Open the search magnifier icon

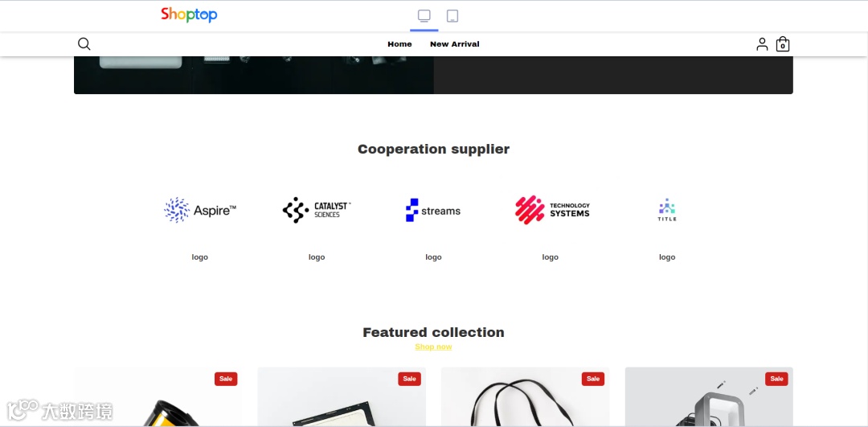click(84, 43)
